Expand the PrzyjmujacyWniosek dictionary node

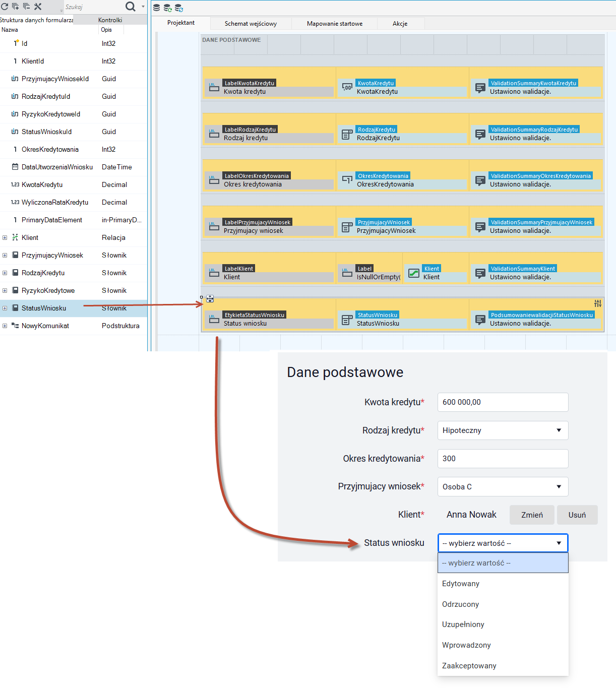[5, 255]
